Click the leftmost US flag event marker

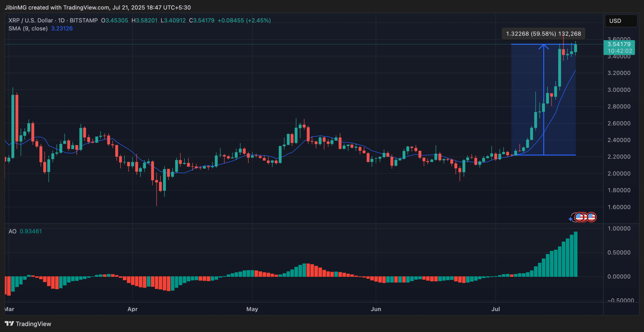tap(579, 217)
